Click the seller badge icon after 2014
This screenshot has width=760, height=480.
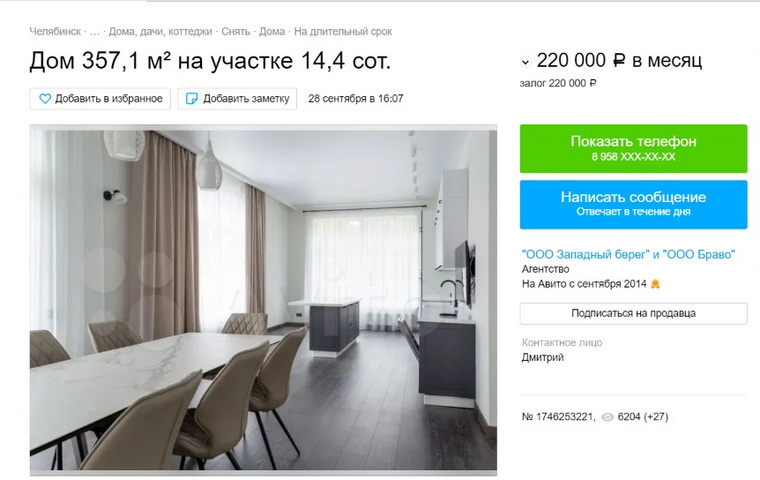coord(655,284)
